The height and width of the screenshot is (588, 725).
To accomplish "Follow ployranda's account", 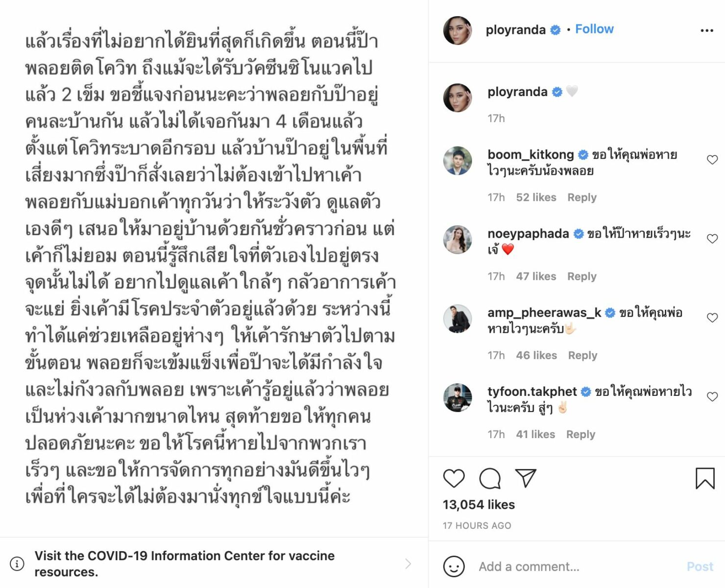I will (594, 29).
